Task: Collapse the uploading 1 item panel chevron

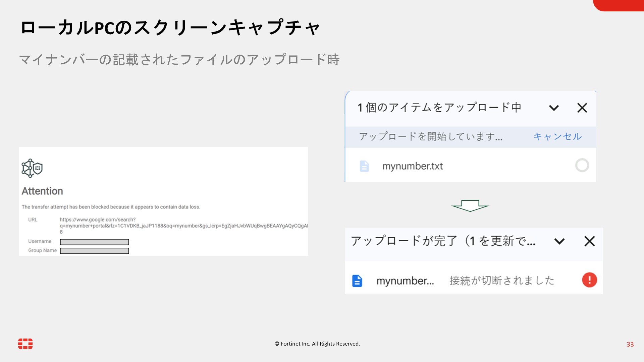Action: pyautogui.click(x=554, y=108)
